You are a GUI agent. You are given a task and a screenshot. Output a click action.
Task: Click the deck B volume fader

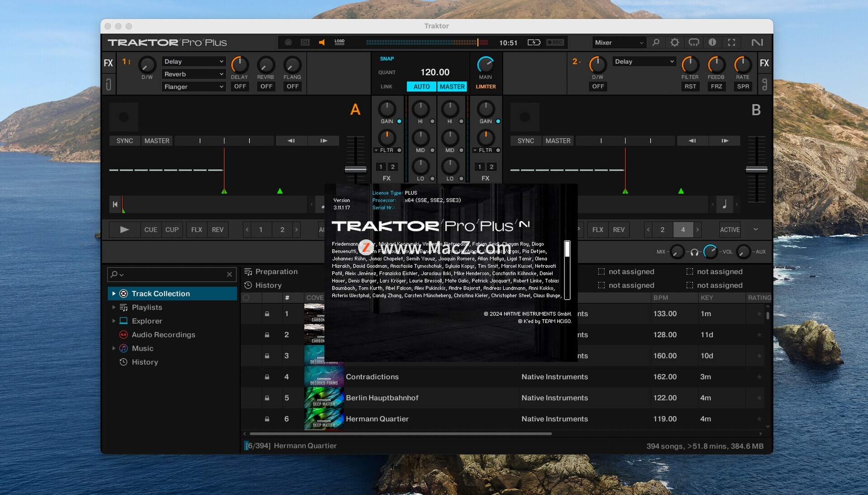click(756, 170)
